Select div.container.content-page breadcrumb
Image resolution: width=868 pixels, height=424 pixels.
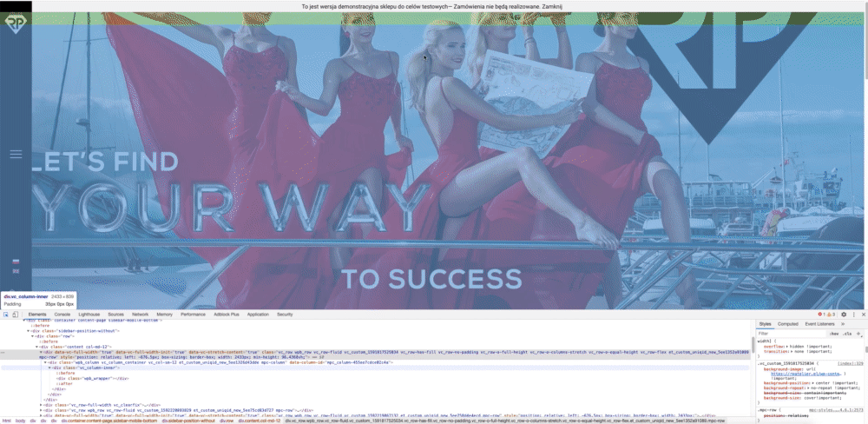click(x=109, y=421)
